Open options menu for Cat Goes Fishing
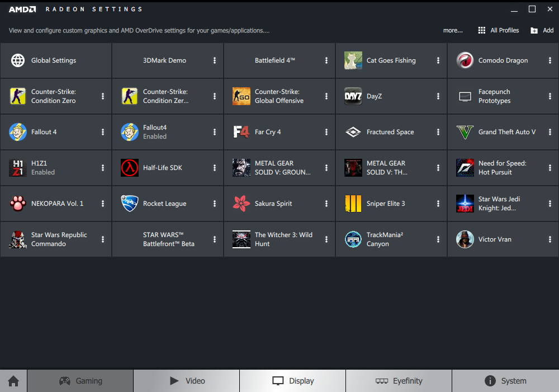The height and width of the screenshot is (392, 559). click(438, 60)
